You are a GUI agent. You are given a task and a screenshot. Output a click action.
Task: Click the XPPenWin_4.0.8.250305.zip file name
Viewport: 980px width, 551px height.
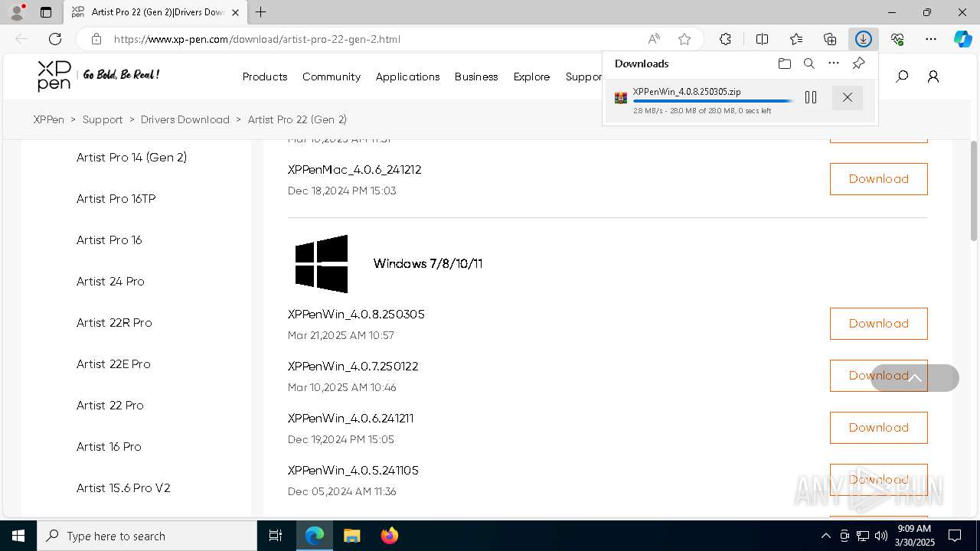(x=687, y=92)
